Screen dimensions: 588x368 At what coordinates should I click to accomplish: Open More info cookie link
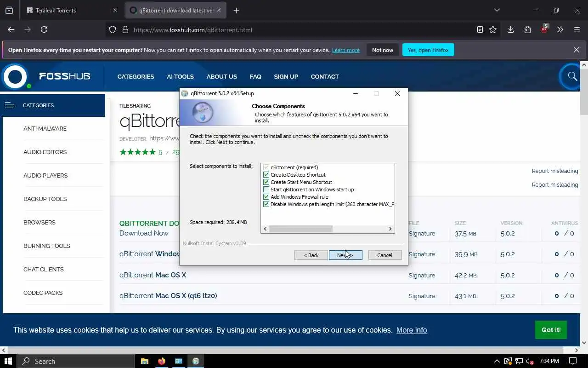412,330
